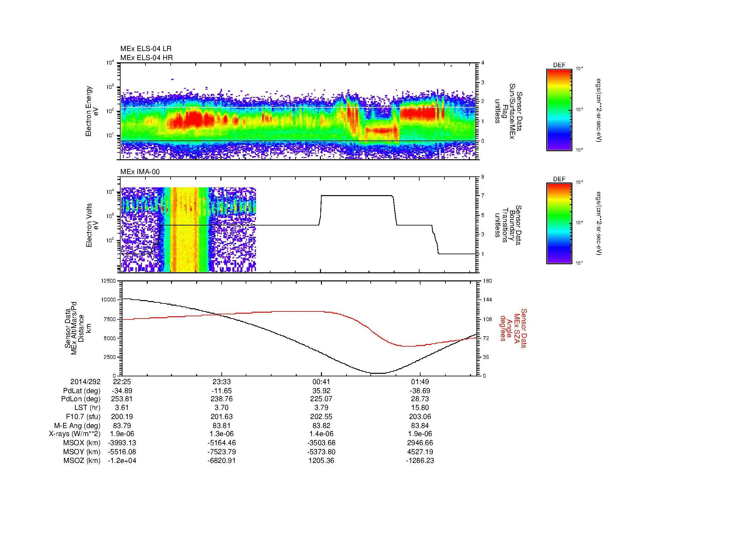The image size is (756, 534).
Task: Click the 23:33 time tick label
Action: pyautogui.click(x=222, y=382)
